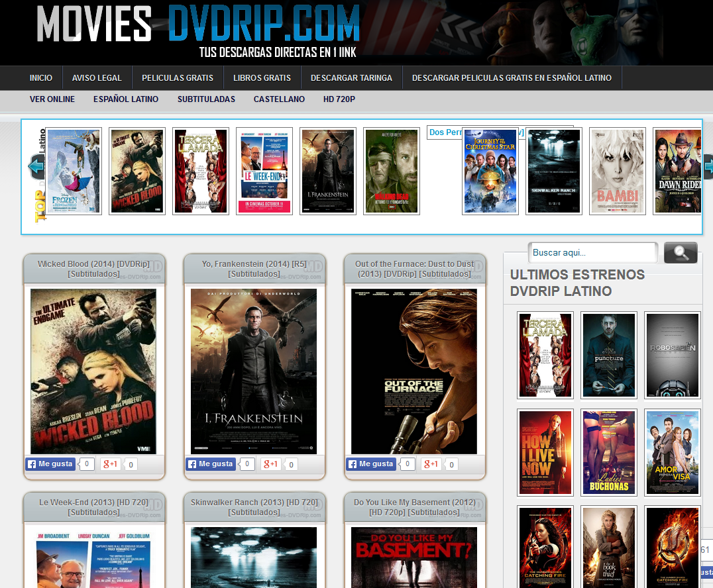The image size is (713, 588).
Task: Open the AVISO LEGAL page
Action: pos(97,77)
